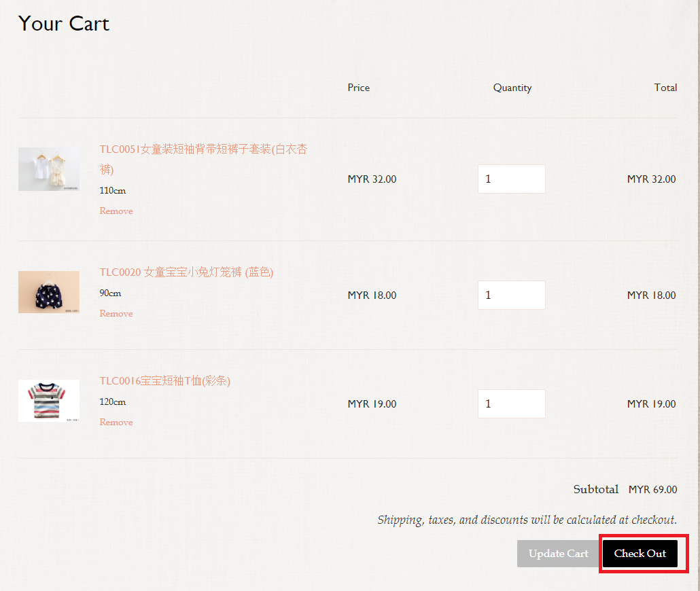This screenshot has height=591, width=700.
Task: Click the Check Out button
Action: tap(640, 554)
